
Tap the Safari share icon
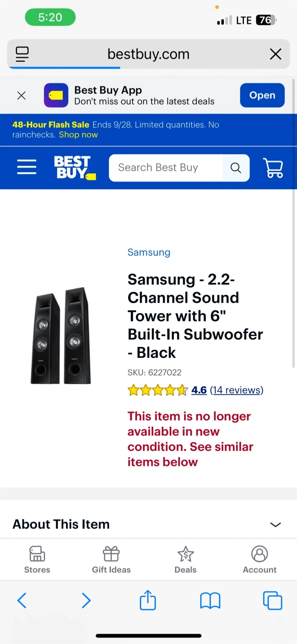148,600
